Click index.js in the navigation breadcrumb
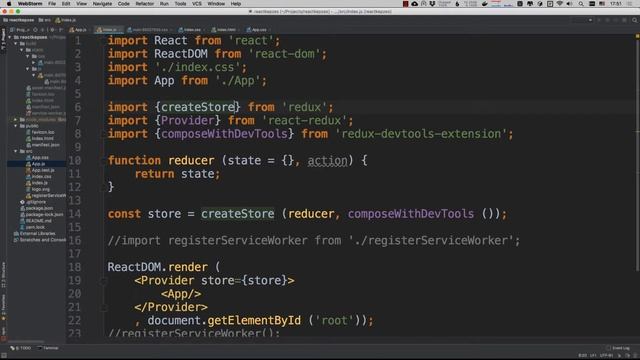640x360 pixels. (65, 20)
